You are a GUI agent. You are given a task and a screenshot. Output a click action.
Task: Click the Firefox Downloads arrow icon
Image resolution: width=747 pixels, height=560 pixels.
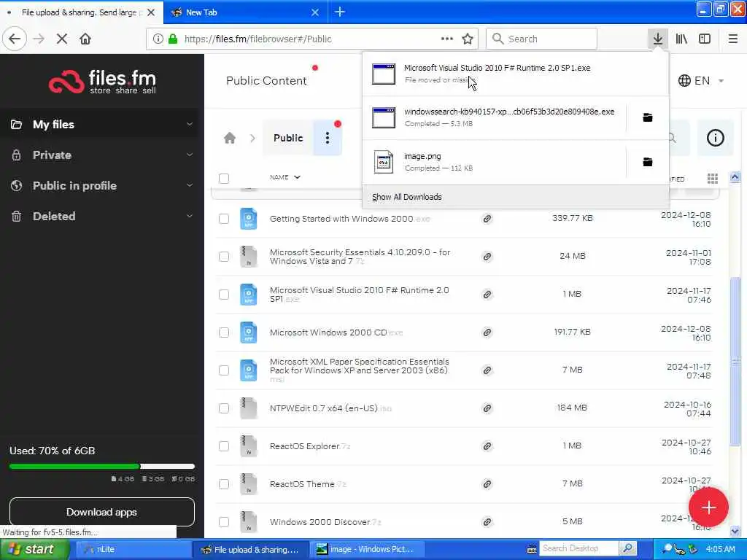pos(657,39)
